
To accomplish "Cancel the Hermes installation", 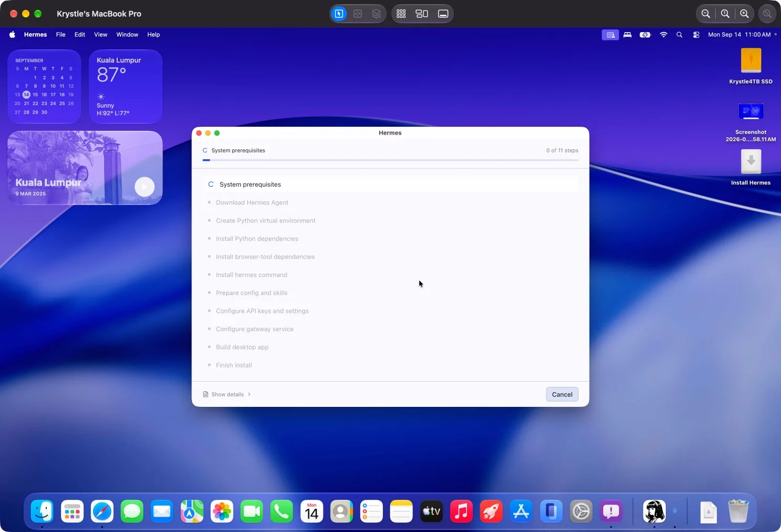I will click(x=562, y=394).
